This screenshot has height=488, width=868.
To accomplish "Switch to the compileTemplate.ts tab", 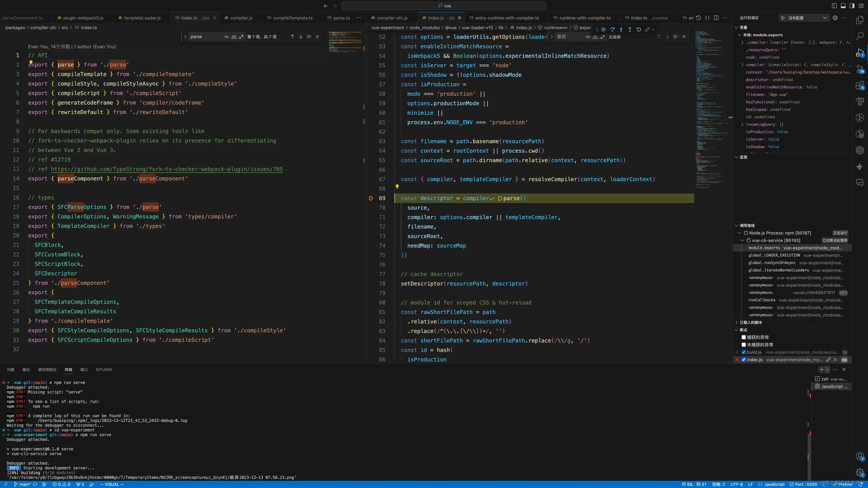I will (292, 18).
